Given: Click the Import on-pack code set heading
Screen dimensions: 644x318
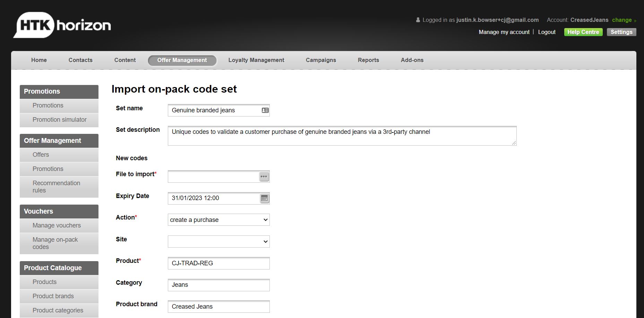Looking at the screenshot, I should [x=174, y=89].
